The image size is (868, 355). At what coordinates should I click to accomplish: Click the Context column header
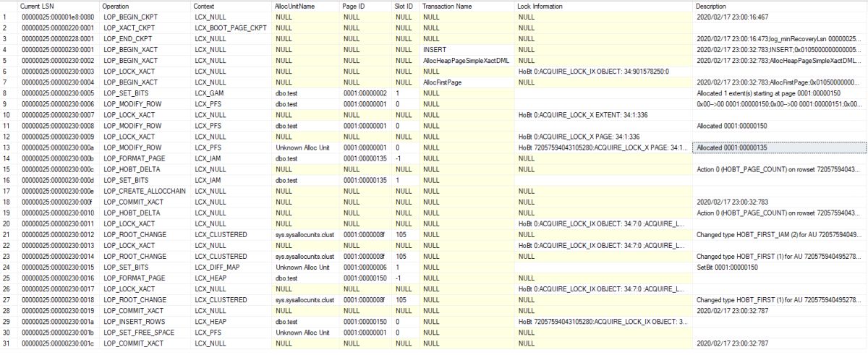coord(232,6)
